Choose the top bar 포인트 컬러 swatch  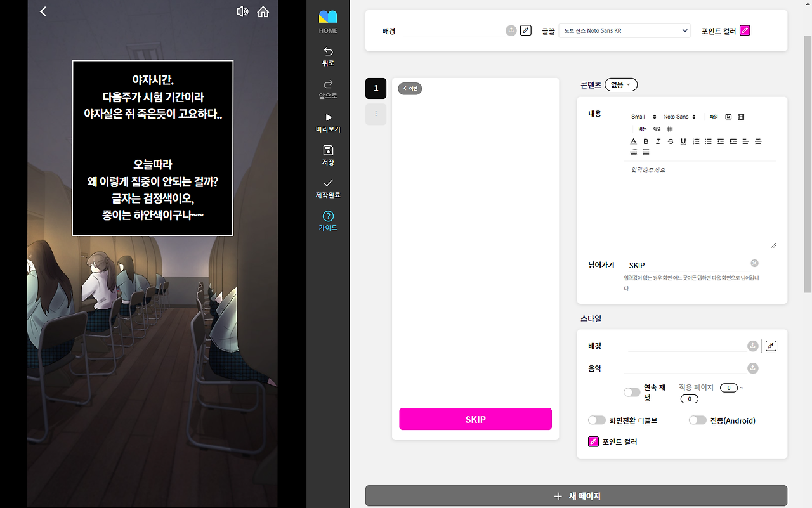[x=745, y=30]
